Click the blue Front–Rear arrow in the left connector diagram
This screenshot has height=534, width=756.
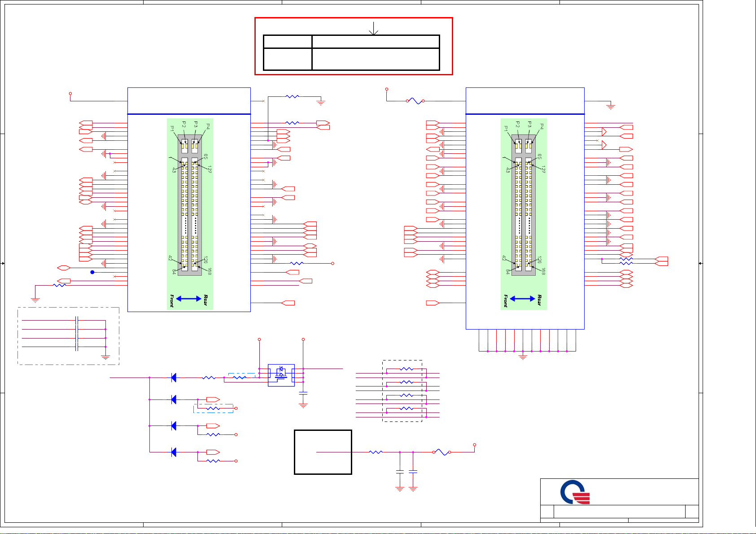pos(188,299)
